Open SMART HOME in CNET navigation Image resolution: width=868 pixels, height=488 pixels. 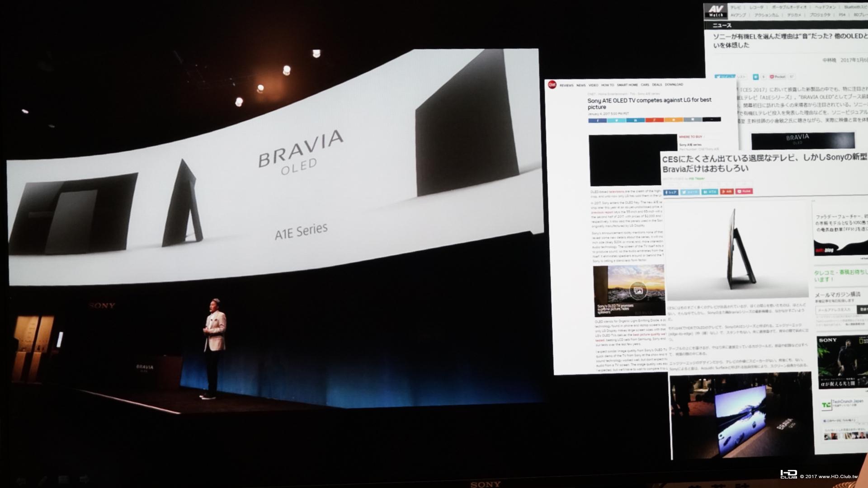tap(627, 85)
